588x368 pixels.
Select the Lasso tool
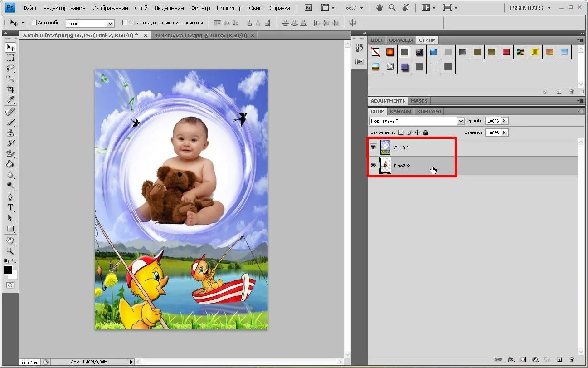pos(10,69)
